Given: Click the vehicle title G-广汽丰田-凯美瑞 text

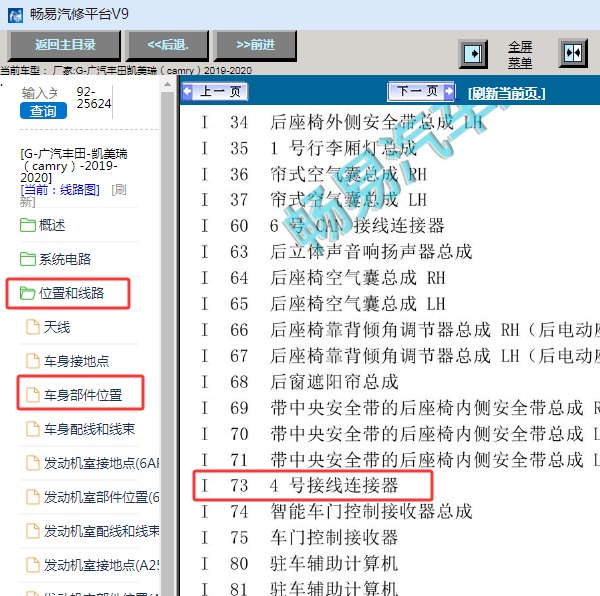Looking at the screenshot, I should pyautogui.click(x=73, y=166).
